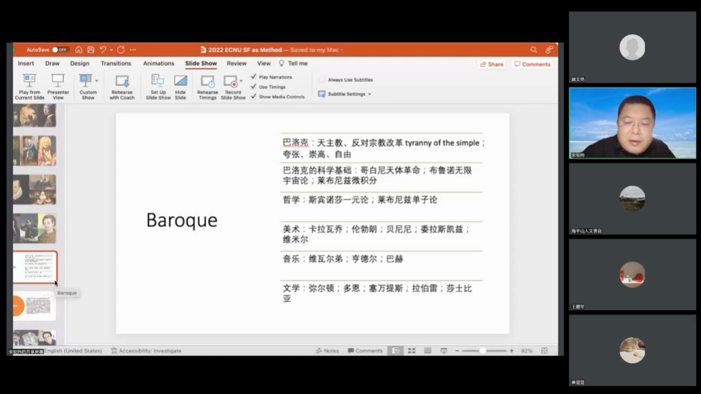Launch Rehearse with Coach
Image resolution: width=701 pixels, height=394 pixels.
click(x=122, y=87)
